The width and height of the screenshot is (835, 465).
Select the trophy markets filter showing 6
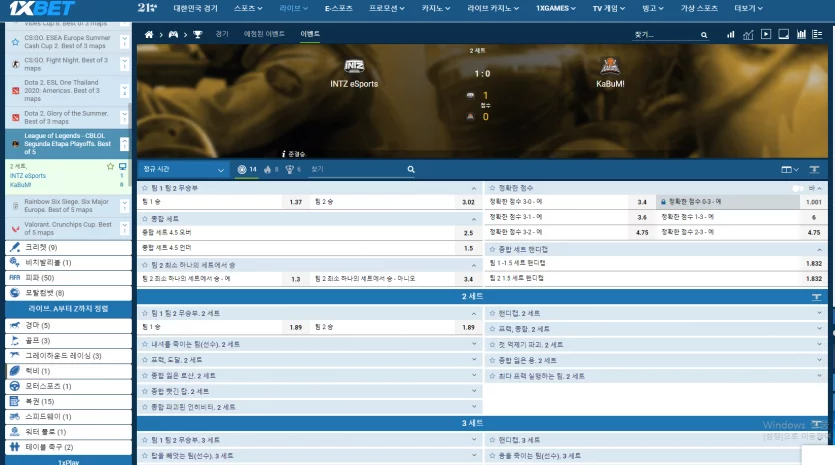tap(293, 169)
